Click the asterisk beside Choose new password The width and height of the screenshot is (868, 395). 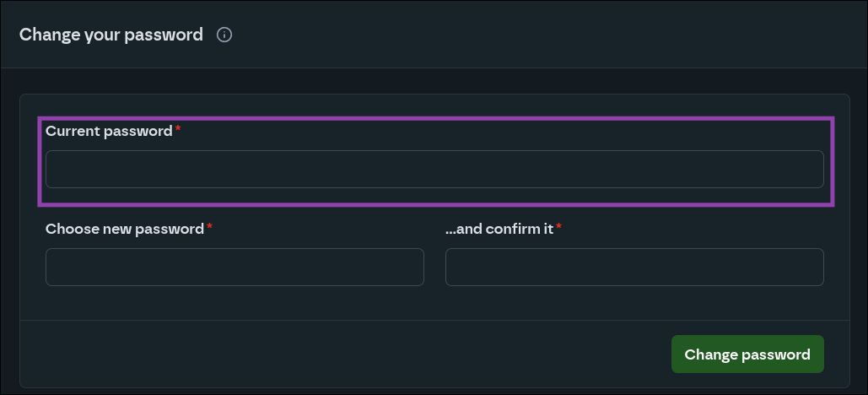click(210, 228)
